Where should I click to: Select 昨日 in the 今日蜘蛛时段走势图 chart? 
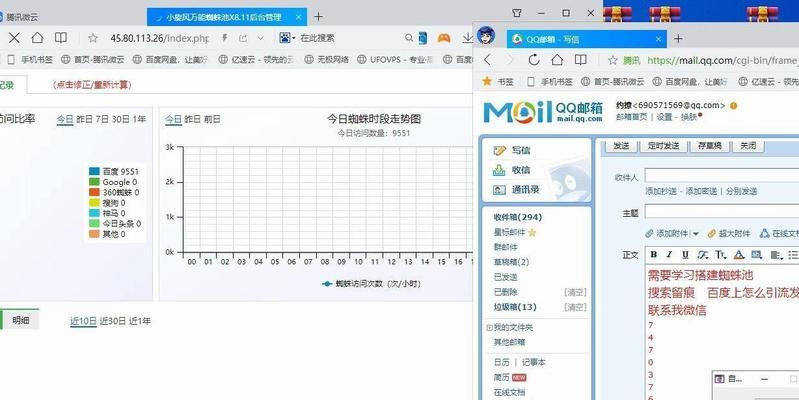click(x=192, y=119)
